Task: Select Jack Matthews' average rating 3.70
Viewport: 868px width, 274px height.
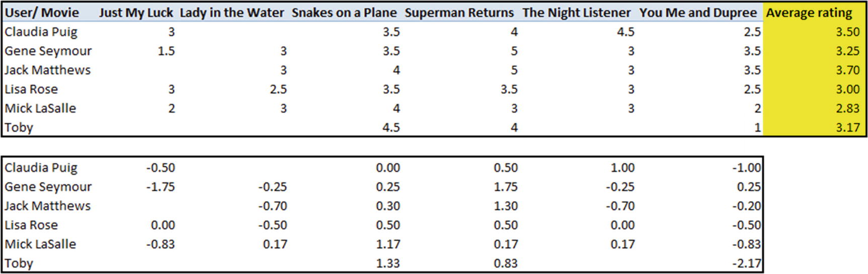Action: 847,70
